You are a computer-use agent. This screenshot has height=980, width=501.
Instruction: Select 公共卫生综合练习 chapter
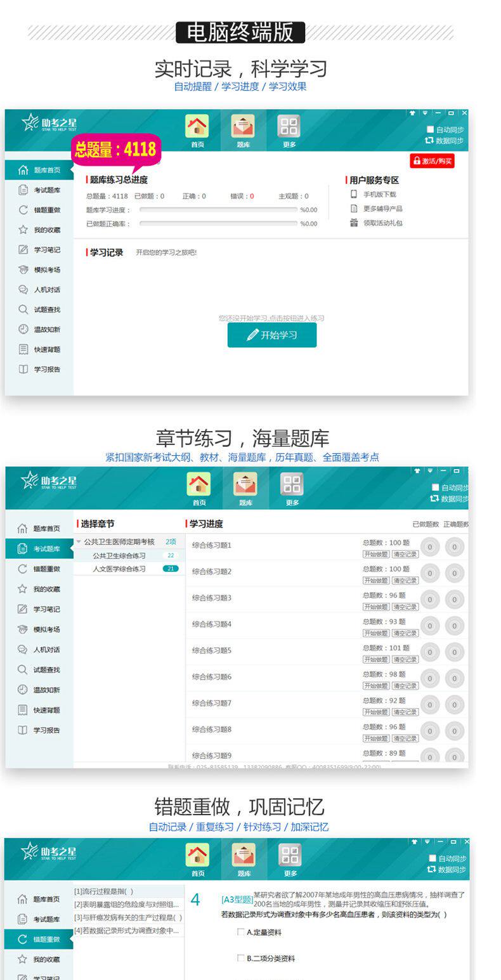point(119,555)
